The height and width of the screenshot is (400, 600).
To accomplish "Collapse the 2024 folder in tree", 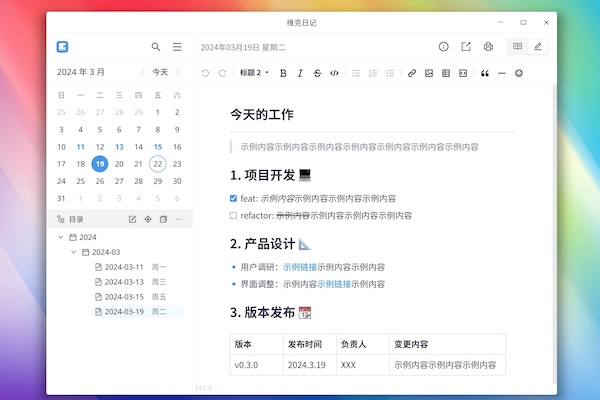I will 60,237.
